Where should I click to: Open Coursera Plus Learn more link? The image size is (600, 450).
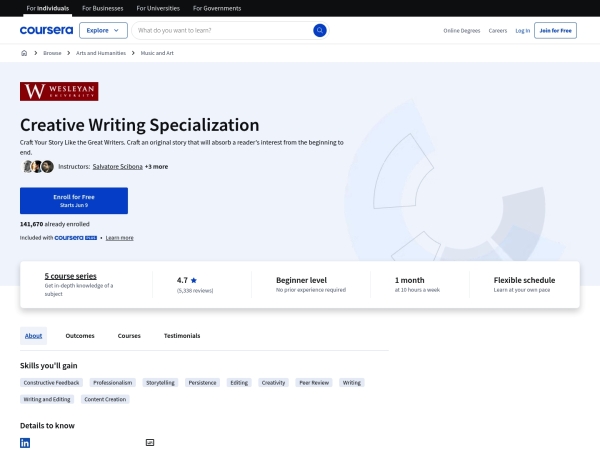(x=119, y=238)
